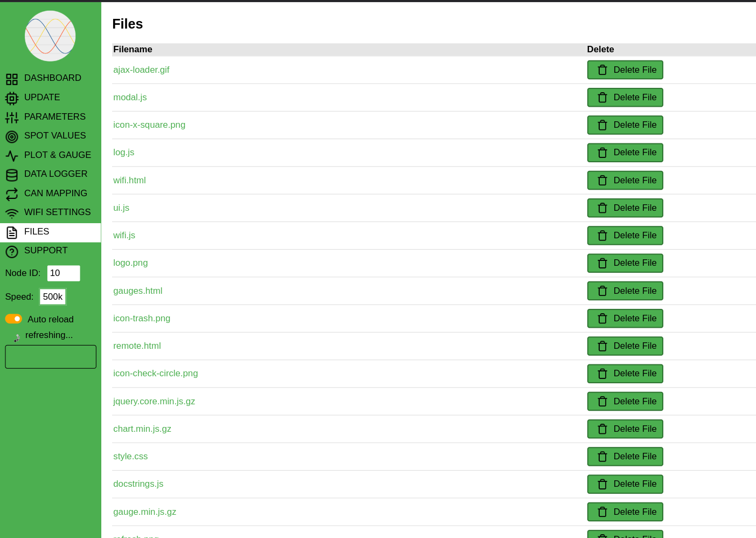The image size is (756, 538).
Task: Open the FILES menu item
Action: (37, 232)
